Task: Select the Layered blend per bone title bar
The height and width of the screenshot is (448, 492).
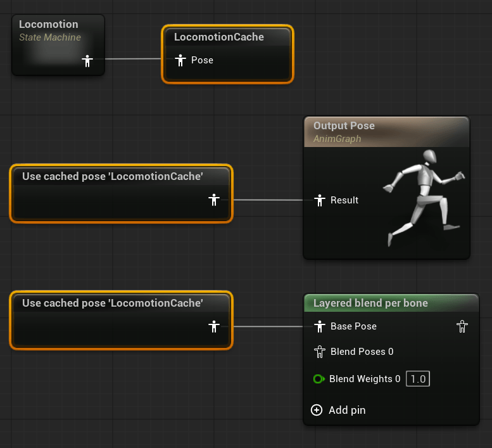Action: click(x=370, y=304)
